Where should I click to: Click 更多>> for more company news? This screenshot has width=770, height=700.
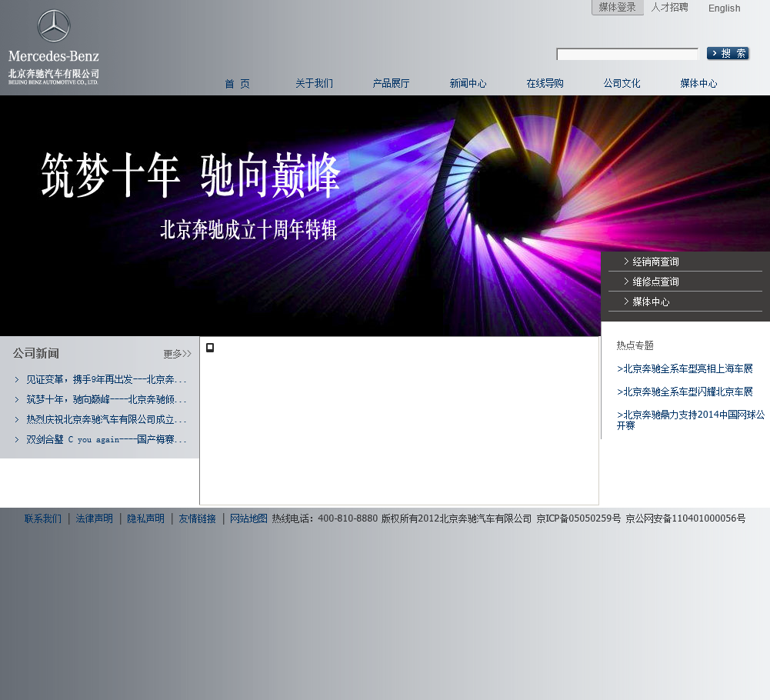pyautogui.click(x=177, y=354)
